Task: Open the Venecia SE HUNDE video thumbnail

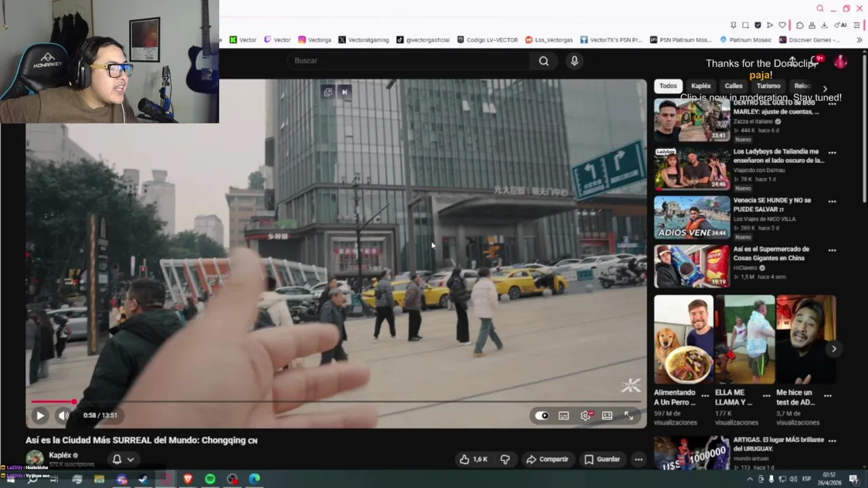Action: tap(692, 218)
